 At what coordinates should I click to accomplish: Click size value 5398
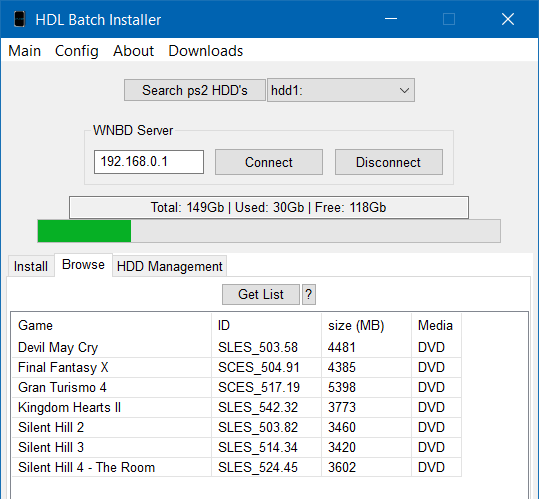[x=342, y=387]
